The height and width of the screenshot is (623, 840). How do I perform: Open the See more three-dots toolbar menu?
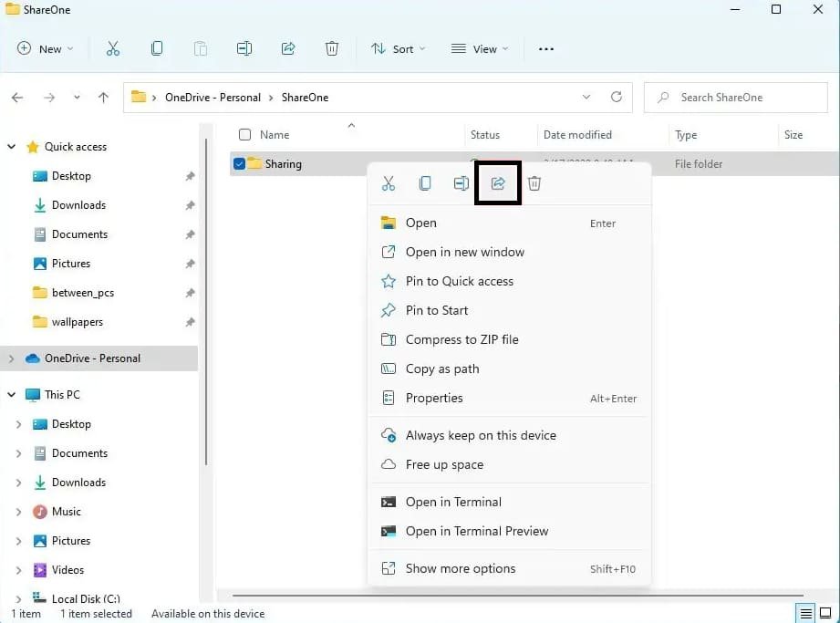pyautogui.click(x=546, y=49)
